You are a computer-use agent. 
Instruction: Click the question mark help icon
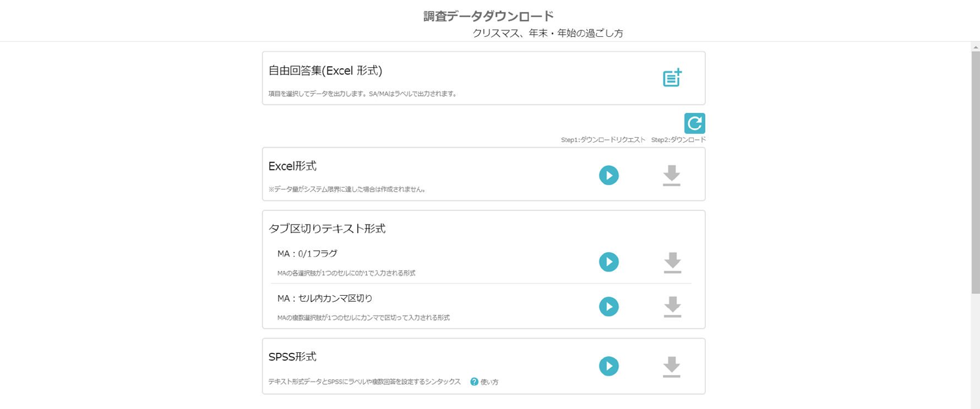pos(474,382)
